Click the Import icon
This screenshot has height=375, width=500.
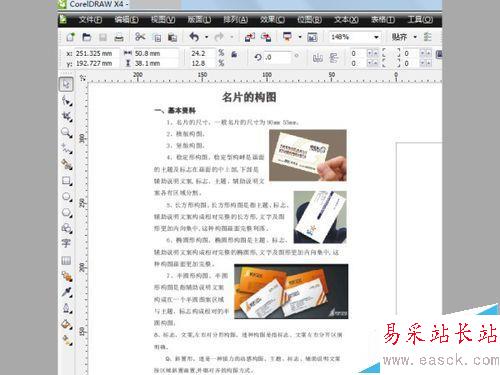click(x=250, y=37)
